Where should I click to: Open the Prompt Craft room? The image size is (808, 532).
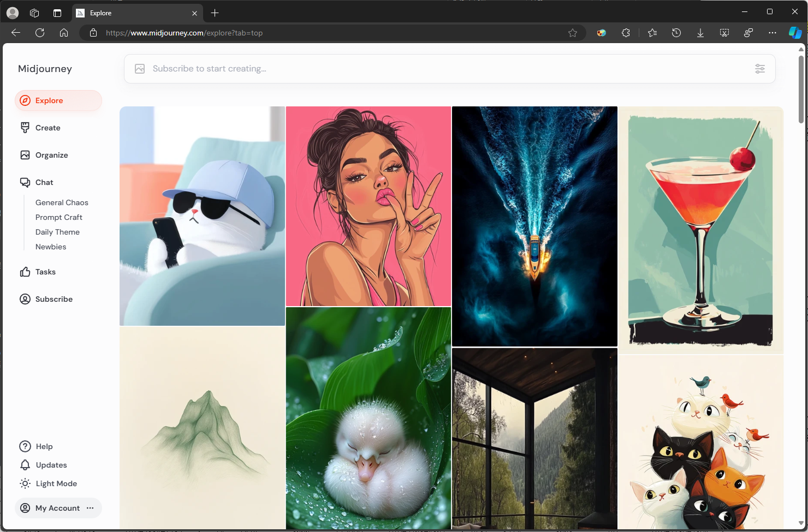pos(59,217)
